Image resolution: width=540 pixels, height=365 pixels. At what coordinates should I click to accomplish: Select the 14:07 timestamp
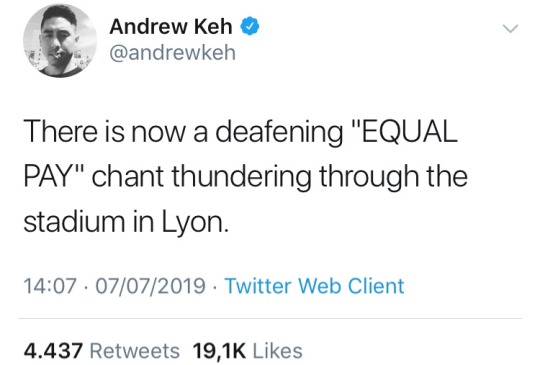coord(50,286)
